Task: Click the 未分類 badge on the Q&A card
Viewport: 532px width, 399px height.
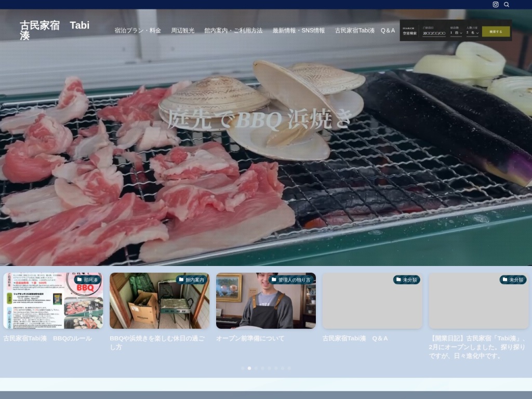Action: [406, 280]
